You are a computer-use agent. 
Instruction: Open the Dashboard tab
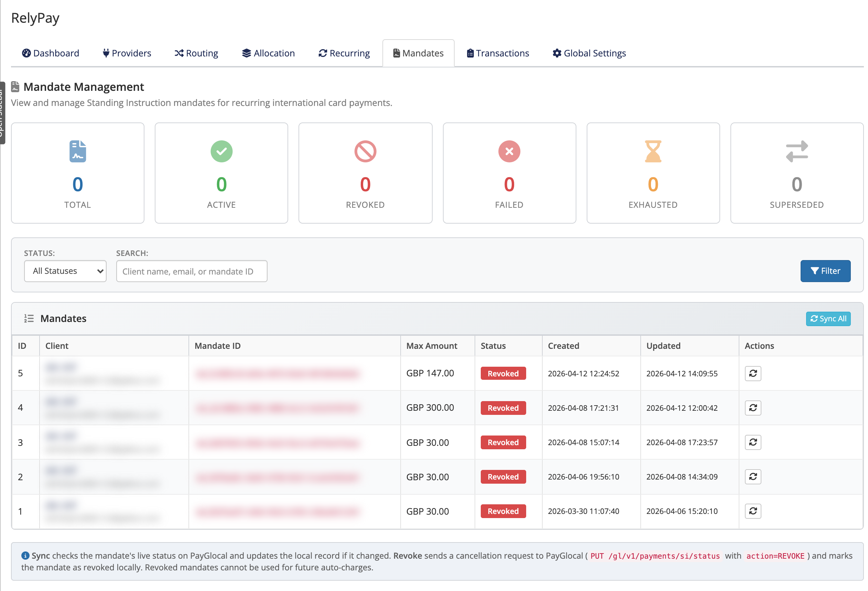[51, 53]
